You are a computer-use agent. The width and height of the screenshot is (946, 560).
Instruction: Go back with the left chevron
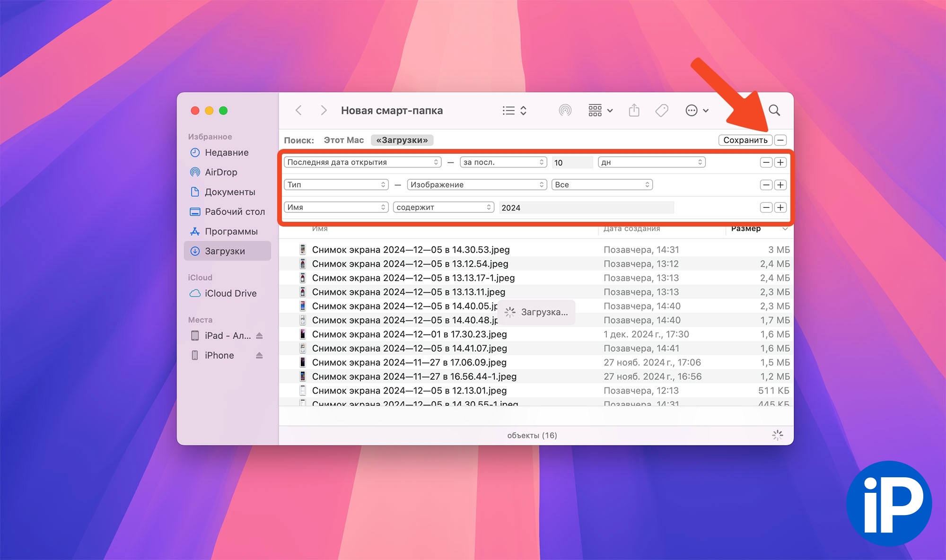[x=298, y=110]
